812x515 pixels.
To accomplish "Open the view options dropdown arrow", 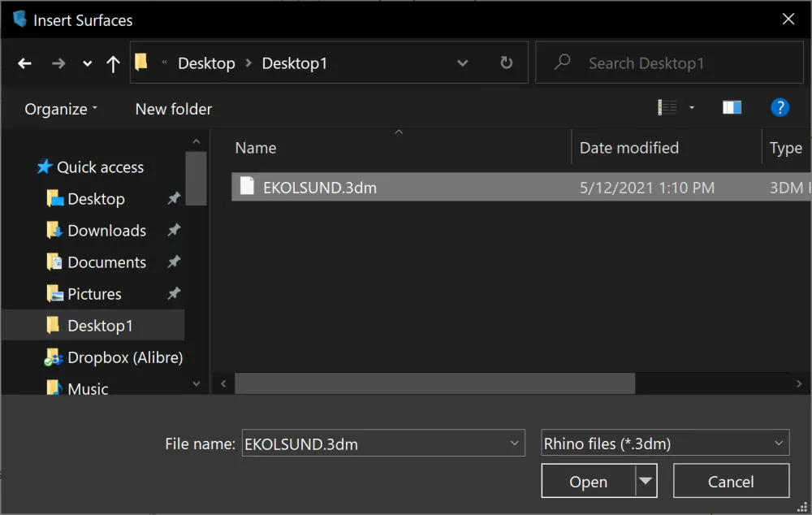I will click(x=691, y=108).
